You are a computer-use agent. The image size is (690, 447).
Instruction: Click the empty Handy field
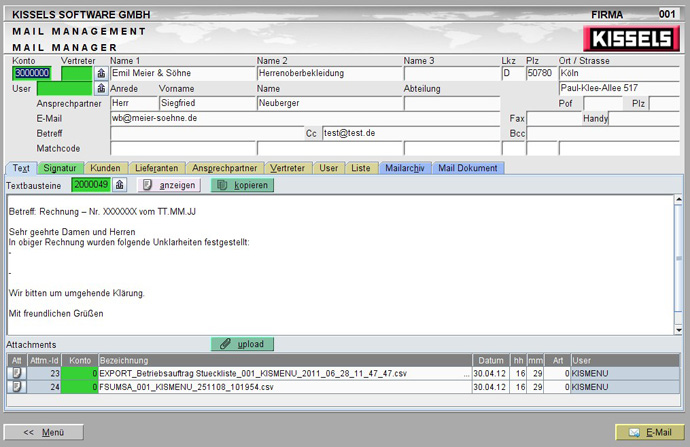(644, 118)
